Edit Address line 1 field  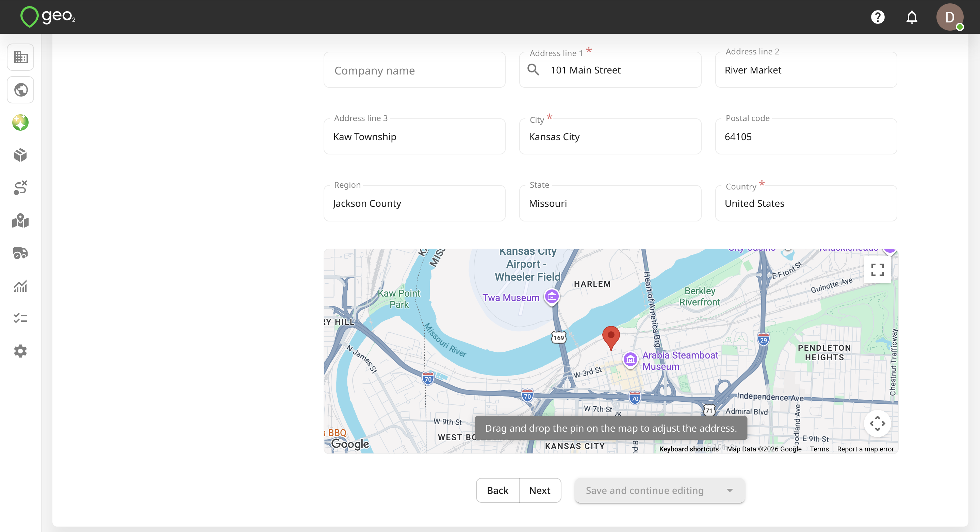coord(610,70)
